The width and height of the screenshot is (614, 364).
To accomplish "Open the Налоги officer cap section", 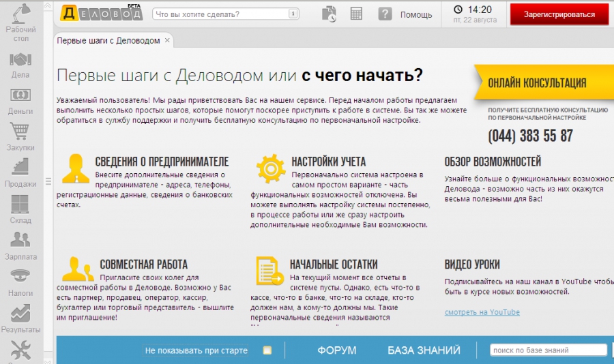I will pyautogui.click(x=20, y=276).
